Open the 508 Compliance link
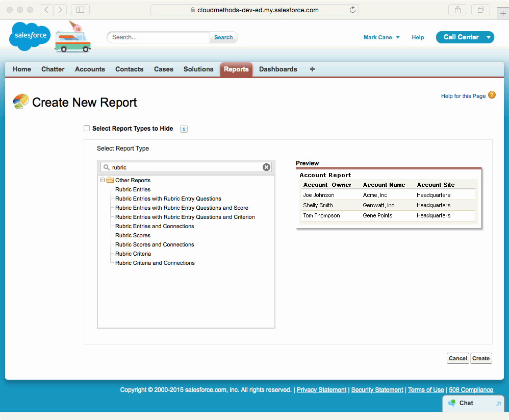 point(471,390)
